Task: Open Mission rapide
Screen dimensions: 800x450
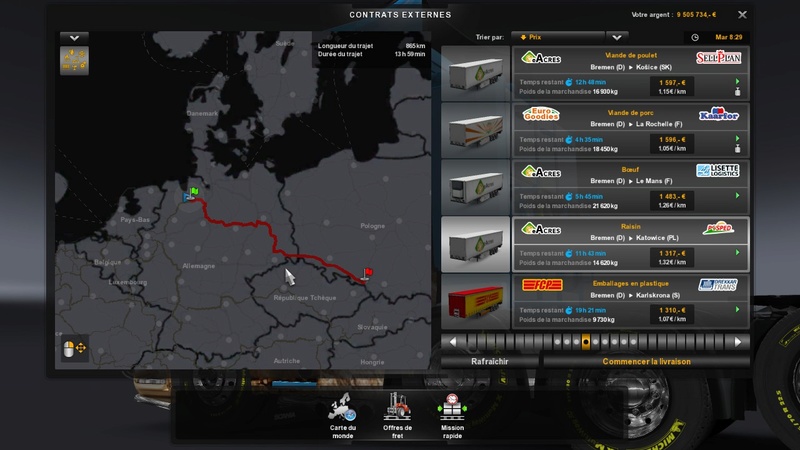Action: tap(452, 416)
